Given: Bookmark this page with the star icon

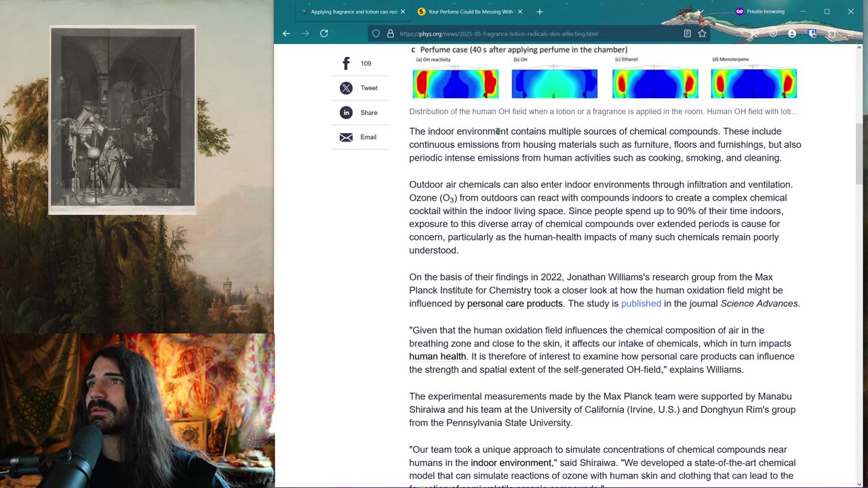Looking at the screenshot, I should coord(703,33).
